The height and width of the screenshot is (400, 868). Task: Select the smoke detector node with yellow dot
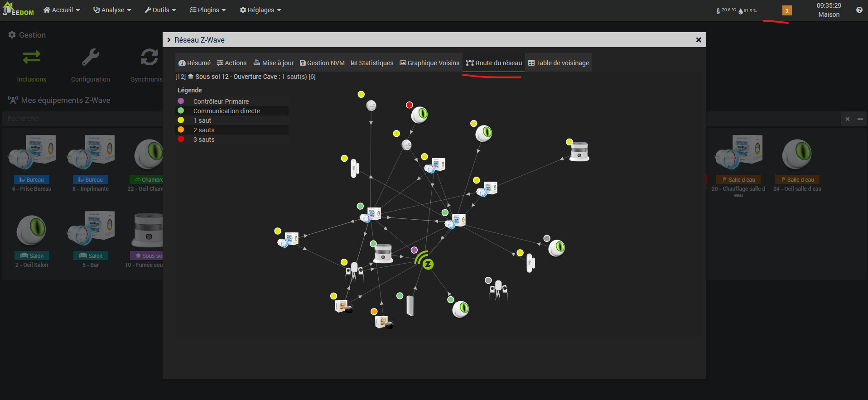(x=579, y=151)
